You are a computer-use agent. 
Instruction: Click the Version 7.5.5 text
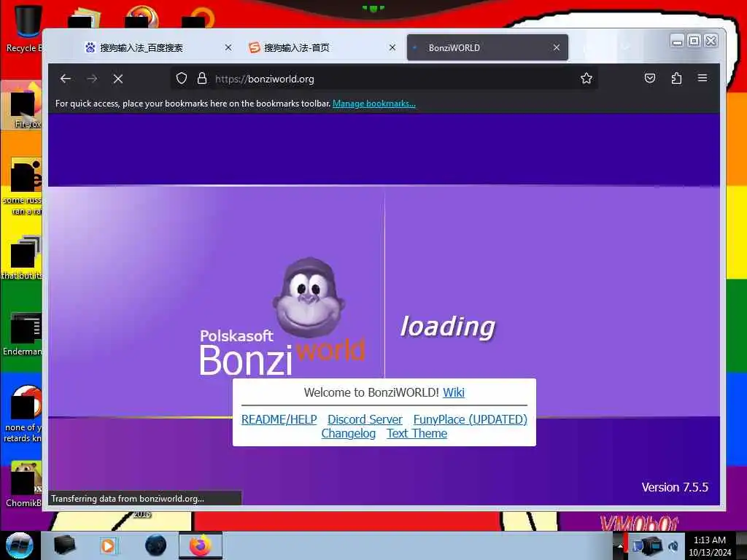[x=675, y=487]
